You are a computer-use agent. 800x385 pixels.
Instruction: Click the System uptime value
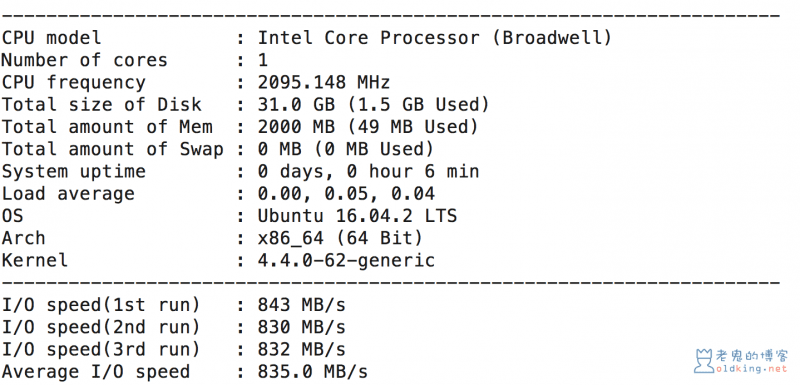pyautogui.click(x=368, y=171)
